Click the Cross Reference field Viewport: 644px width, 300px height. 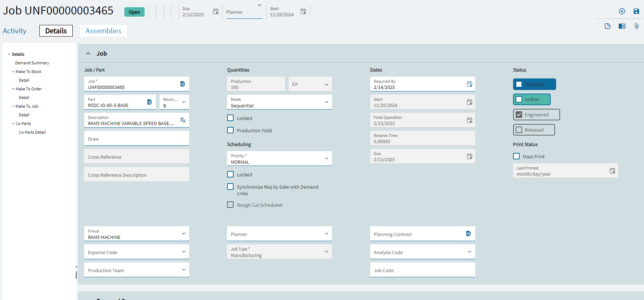coord(137,156)
